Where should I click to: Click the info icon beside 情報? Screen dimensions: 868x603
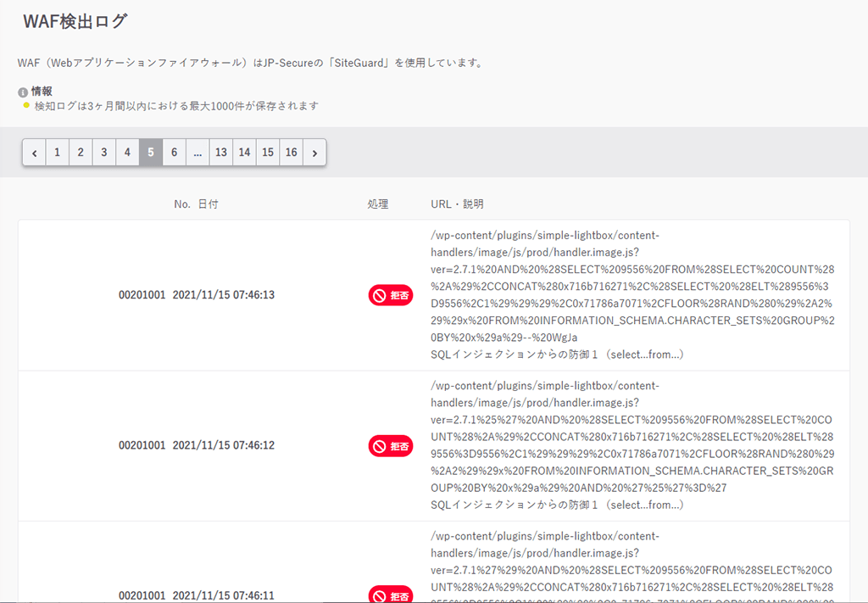click(x=23, y=92)
